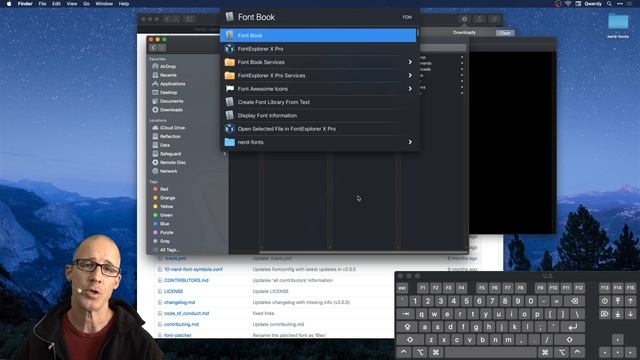640x360 pixels.
Task: Open the File menu
Action: tap(42, 4)
